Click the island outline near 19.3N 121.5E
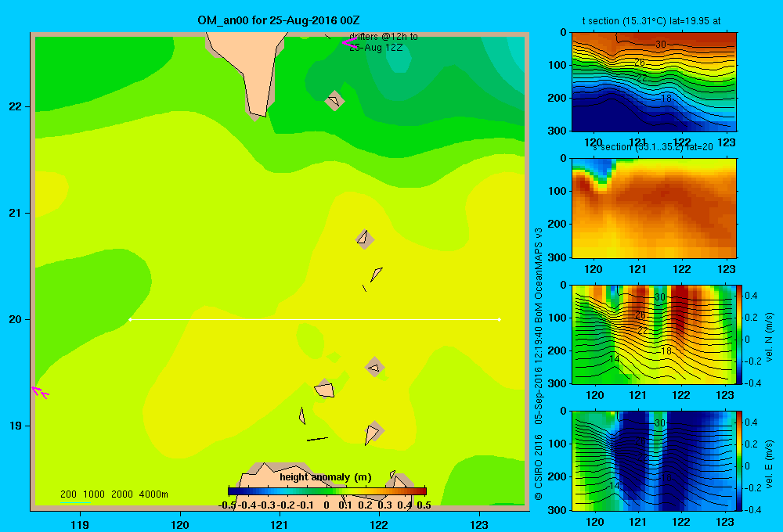This screenshot has height=532, width=783. (325, 390)
